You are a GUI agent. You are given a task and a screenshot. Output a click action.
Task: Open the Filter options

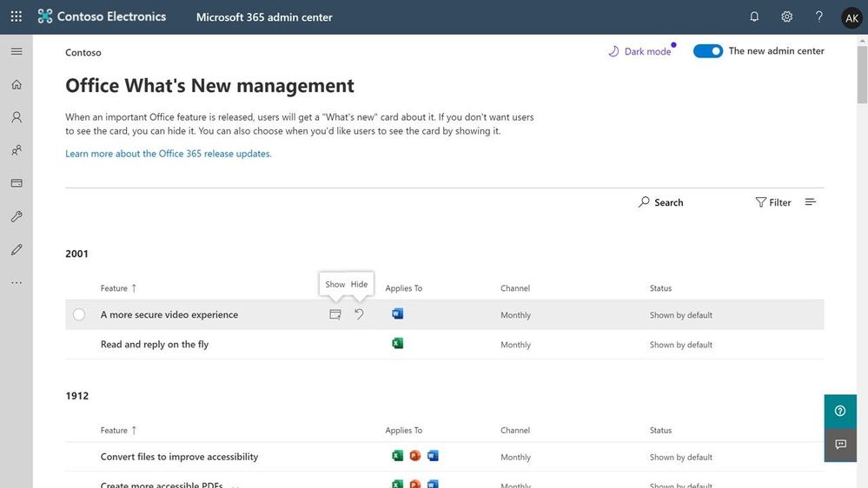coord(773,202)
